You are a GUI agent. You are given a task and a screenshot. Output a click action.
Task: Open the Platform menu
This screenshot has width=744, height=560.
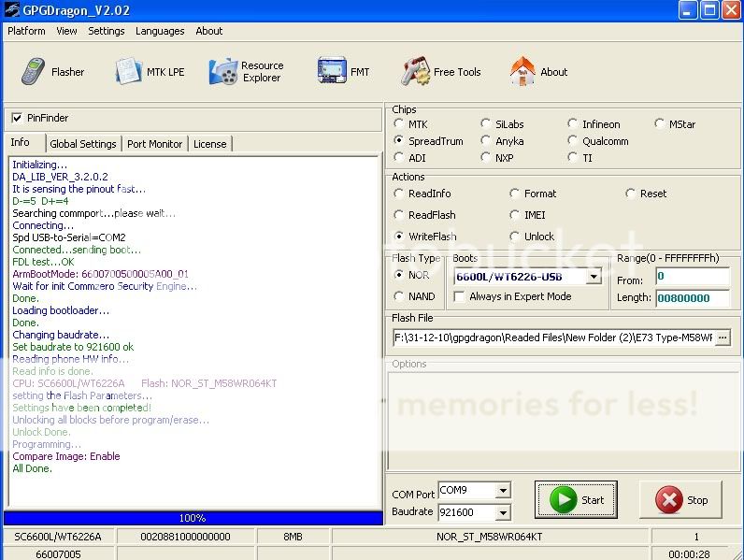(x=26, y=31)
